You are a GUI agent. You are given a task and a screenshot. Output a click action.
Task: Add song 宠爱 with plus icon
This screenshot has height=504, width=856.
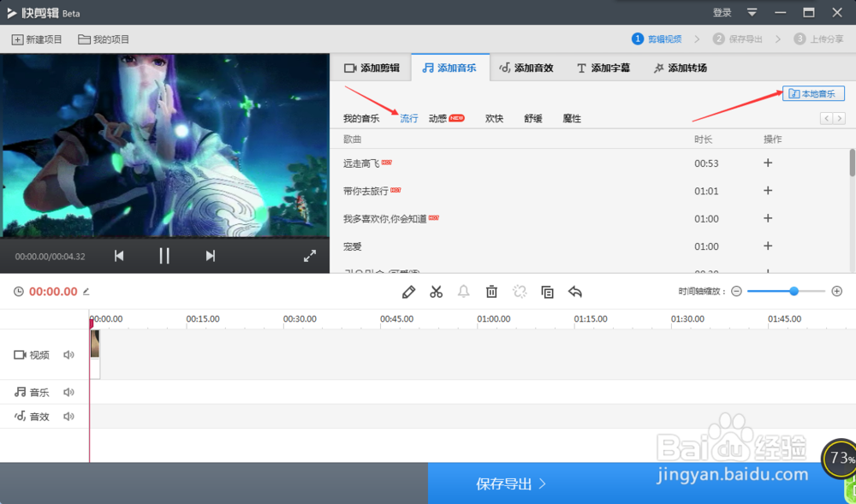(768, 246)
